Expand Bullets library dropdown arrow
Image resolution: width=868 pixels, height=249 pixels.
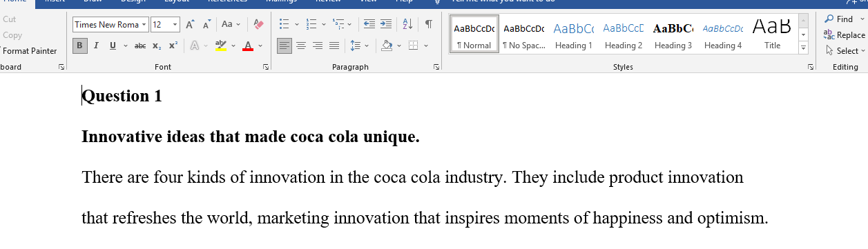297,24
